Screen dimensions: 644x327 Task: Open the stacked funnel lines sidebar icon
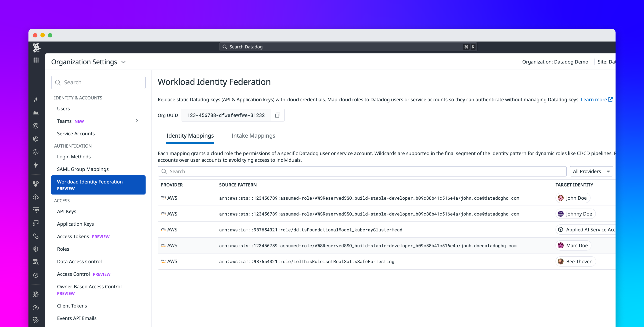(36, 210)
